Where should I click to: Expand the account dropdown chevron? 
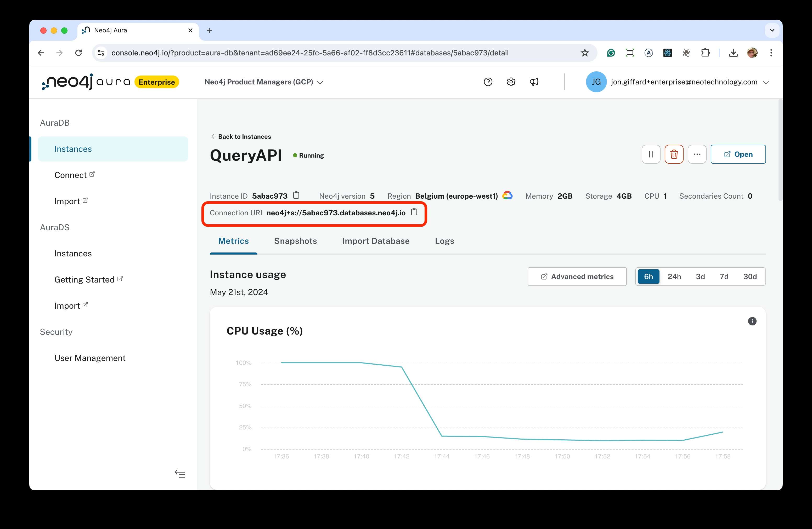pyautogui.click(x=766, y=82)
